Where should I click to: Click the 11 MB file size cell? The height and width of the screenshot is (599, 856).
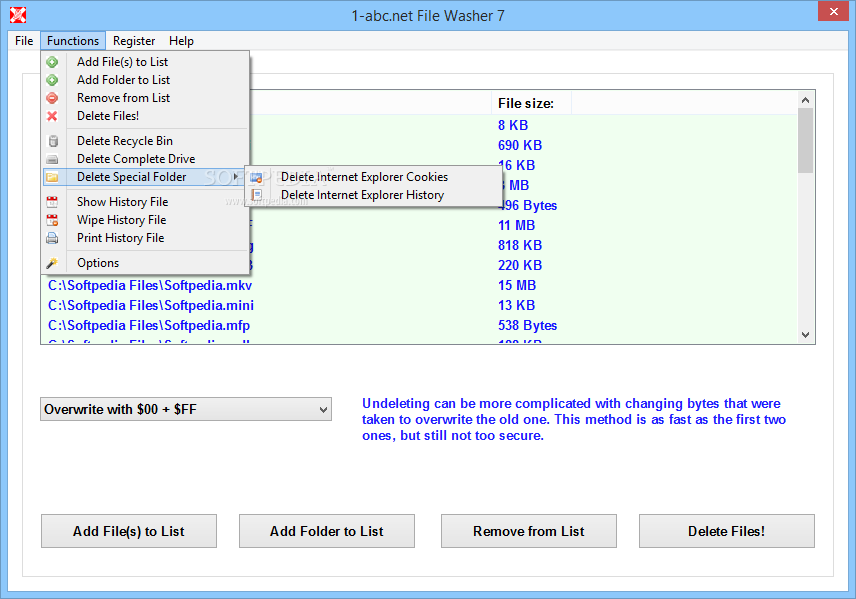click(516, 226)
